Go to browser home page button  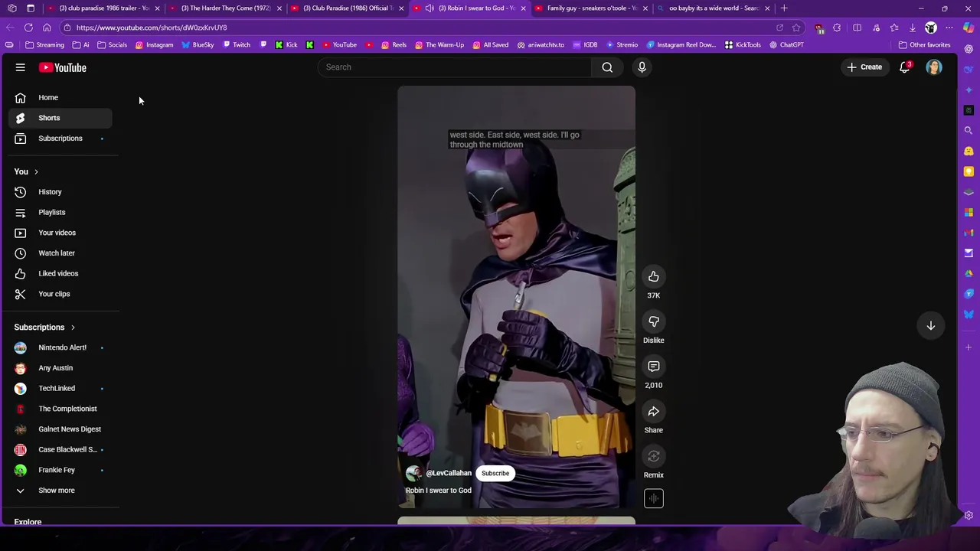(47, 28)
